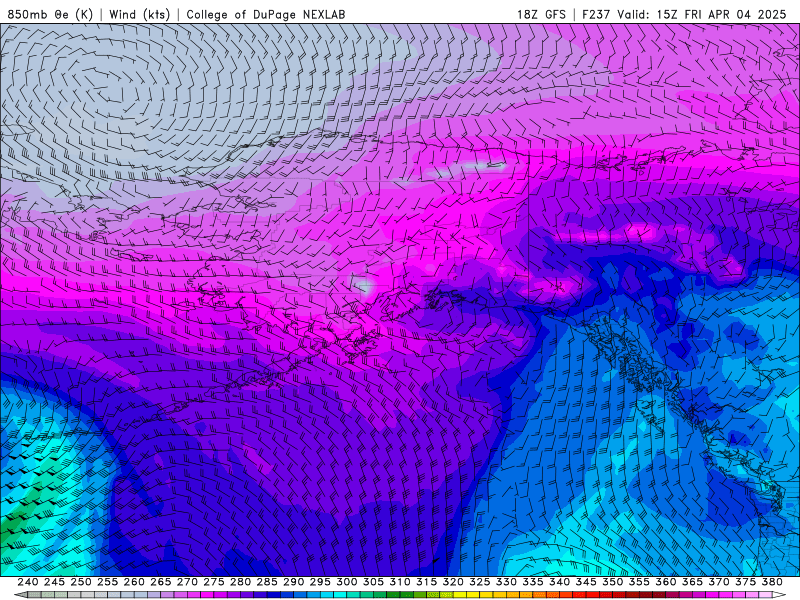The width and height of the screenshot is (800, 600).
Task: Click the 'Wind (kts)' header label
Action: pyautogui.click(x=139, y=14)
